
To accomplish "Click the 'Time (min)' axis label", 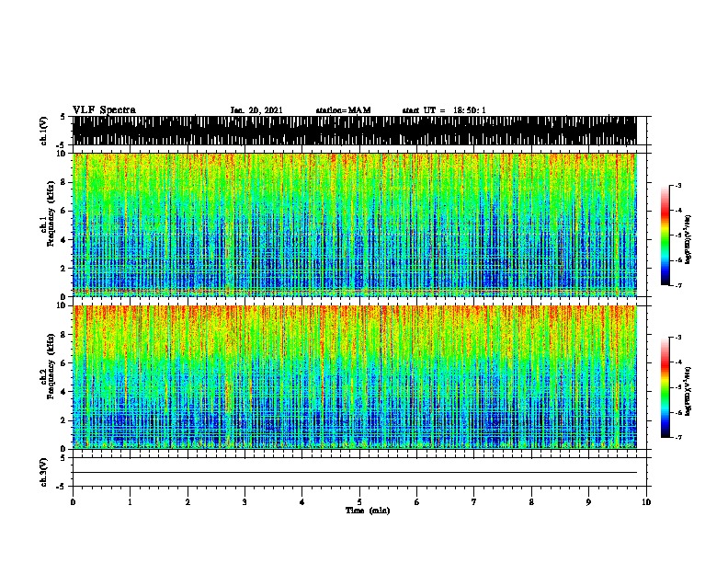I will 368,511.
